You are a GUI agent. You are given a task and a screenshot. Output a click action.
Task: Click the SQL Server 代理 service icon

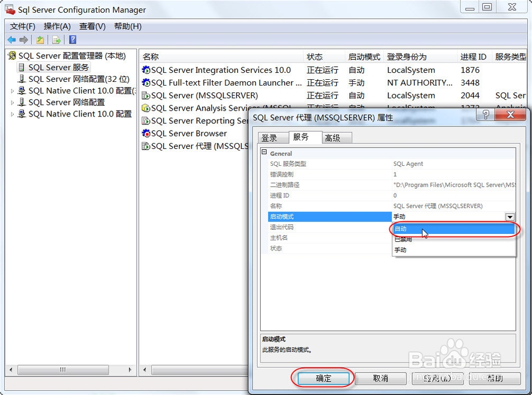click(x=146, y=146)
